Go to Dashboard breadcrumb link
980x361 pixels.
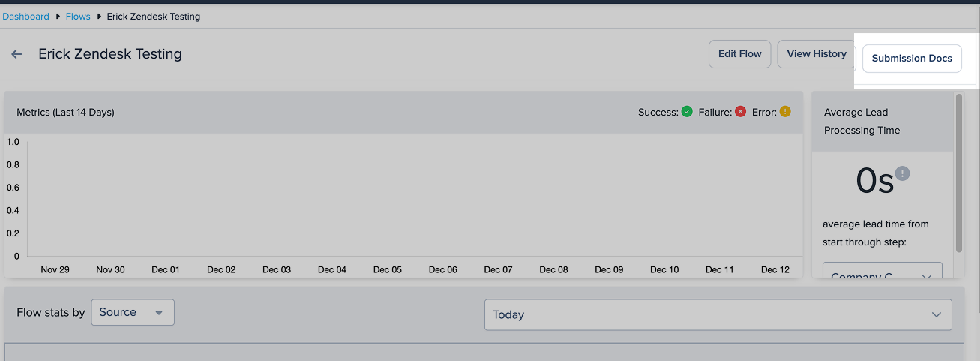pyautogui.click(x=25, y=16)
